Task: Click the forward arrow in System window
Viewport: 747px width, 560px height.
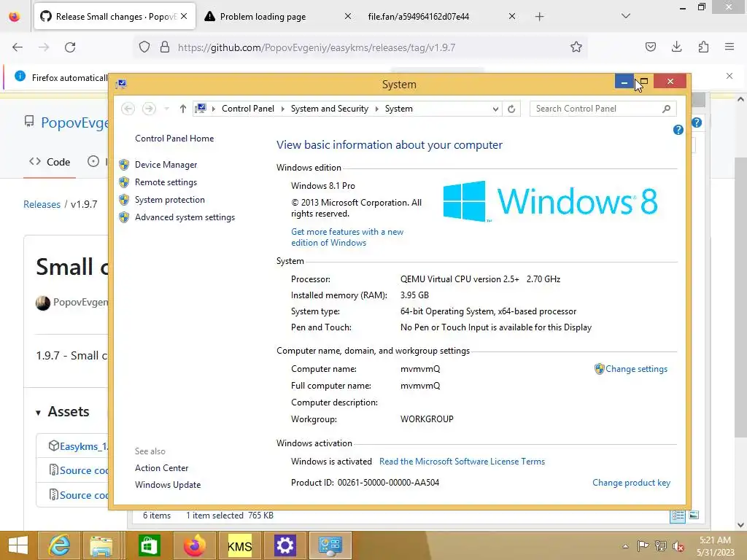Action: pos(149,109)
